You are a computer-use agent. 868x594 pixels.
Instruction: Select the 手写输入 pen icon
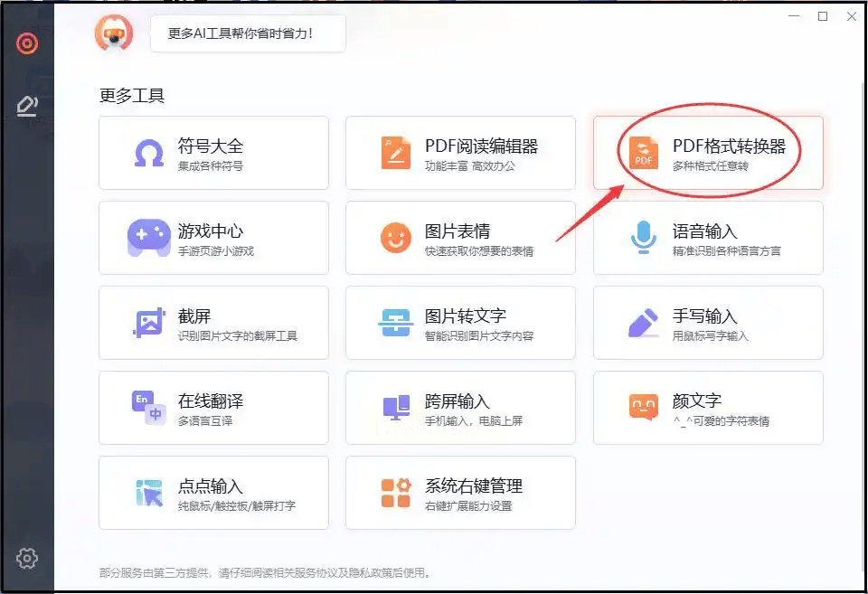tap(643, 323)
